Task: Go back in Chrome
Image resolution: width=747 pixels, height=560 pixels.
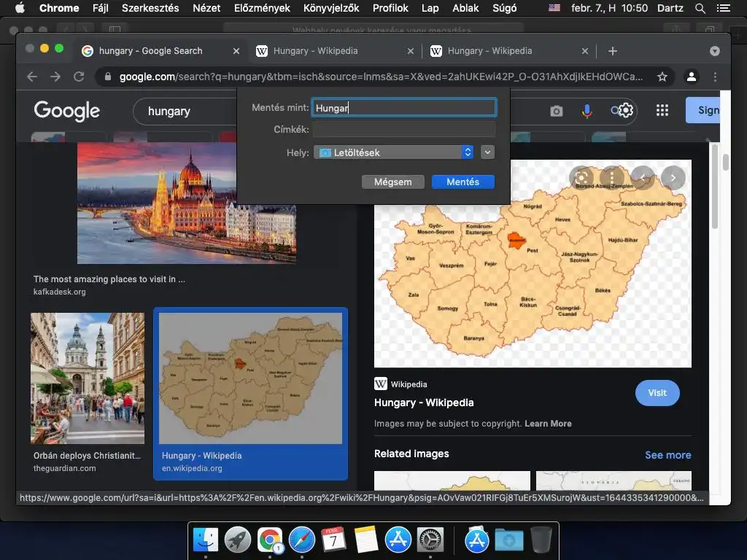Action: pyautogui.click(x=32, y=77)
